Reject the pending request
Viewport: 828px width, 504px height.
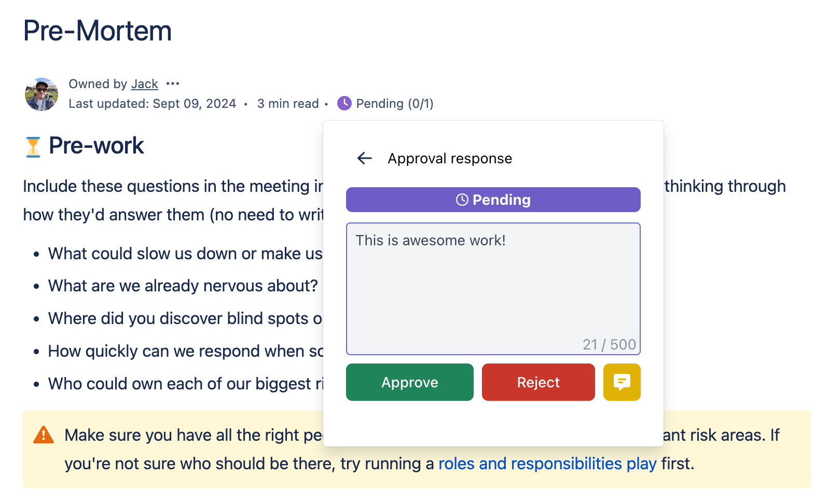[x=538, y=382]
